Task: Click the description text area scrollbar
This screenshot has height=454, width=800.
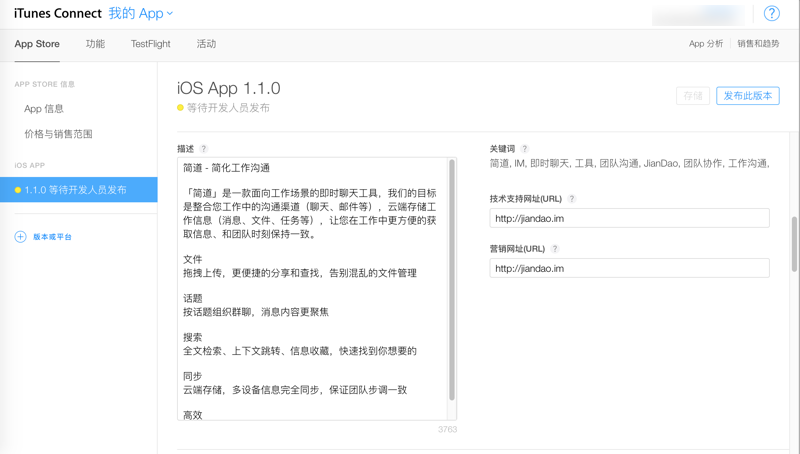Action: (x=452, y=280)
